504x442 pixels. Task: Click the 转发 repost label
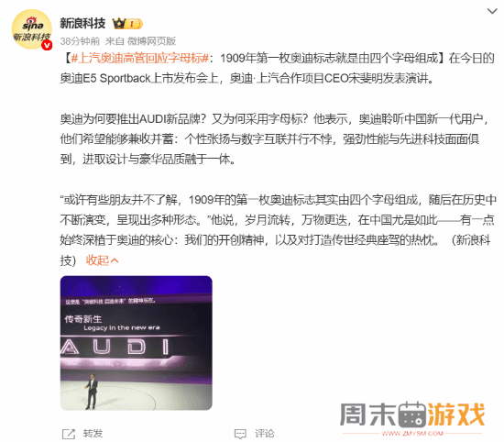click(93, 434)
